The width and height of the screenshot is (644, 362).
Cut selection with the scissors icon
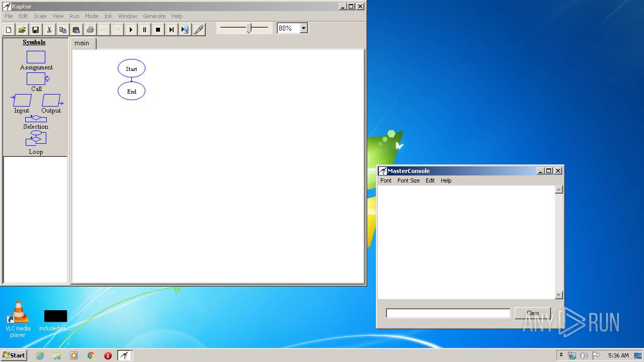49,30
